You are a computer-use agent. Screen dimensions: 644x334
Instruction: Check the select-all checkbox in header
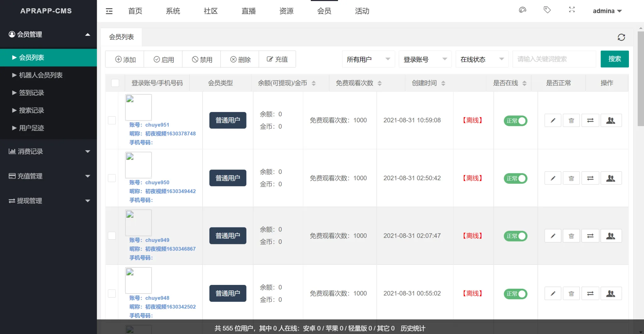[x=115, y=83]
